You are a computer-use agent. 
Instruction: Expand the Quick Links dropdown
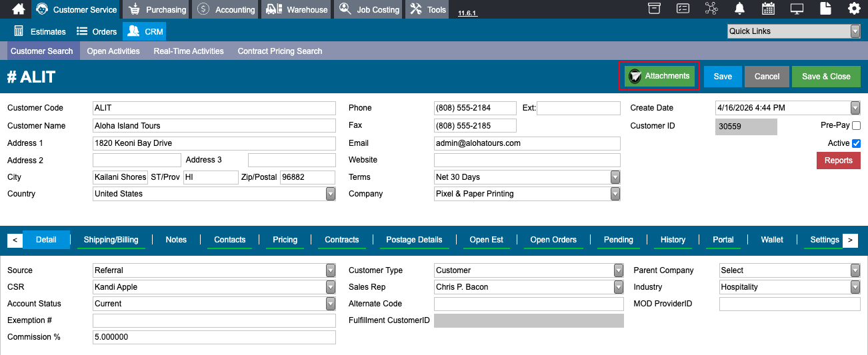click(855, 31)
